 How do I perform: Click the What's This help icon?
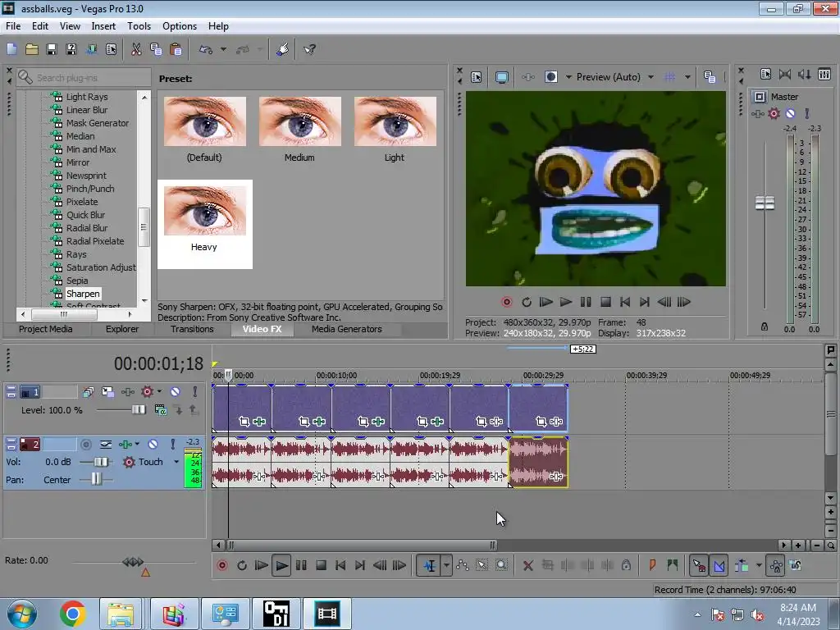309,49
